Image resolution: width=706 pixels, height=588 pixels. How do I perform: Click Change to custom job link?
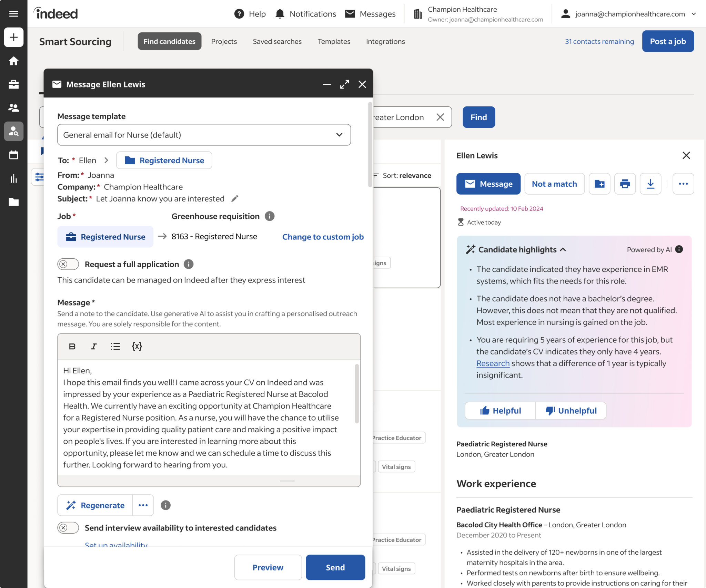[x=323, y=237]
